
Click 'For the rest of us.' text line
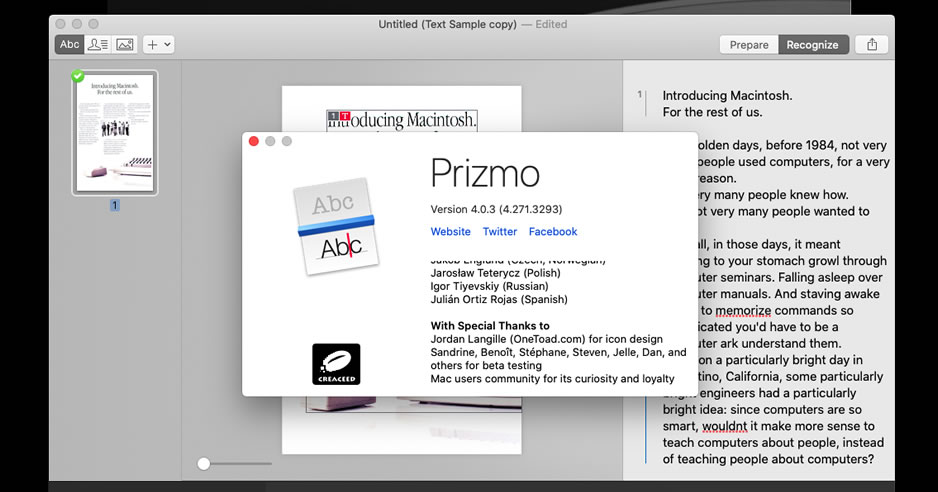click(x=712, y=112)
